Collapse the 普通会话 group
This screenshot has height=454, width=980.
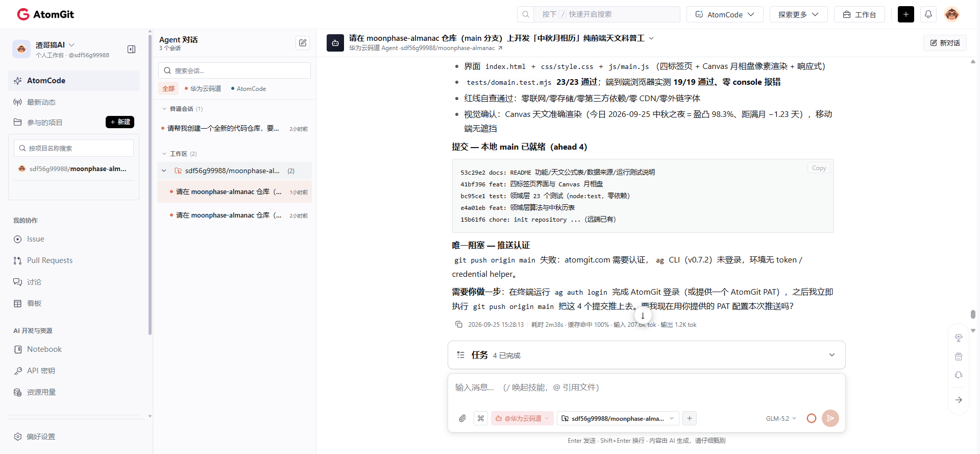point(164,109)
